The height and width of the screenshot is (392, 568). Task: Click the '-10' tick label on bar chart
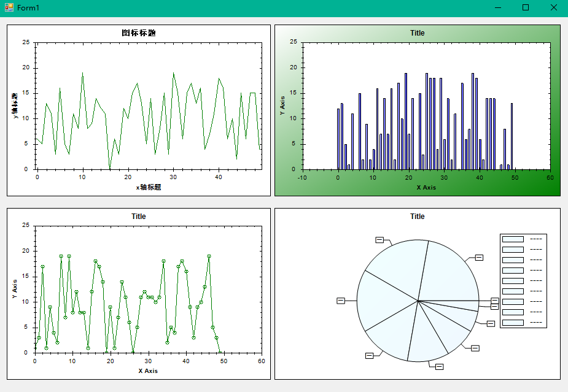(x=302, y=178)
